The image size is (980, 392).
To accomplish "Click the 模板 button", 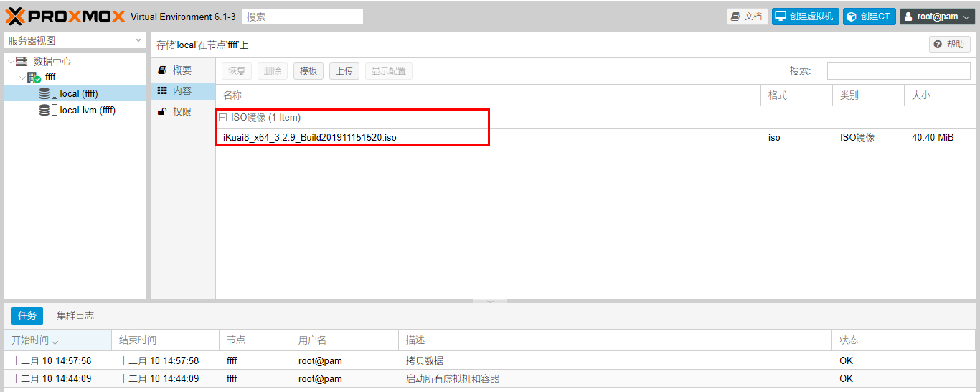I will pos(308,71).
